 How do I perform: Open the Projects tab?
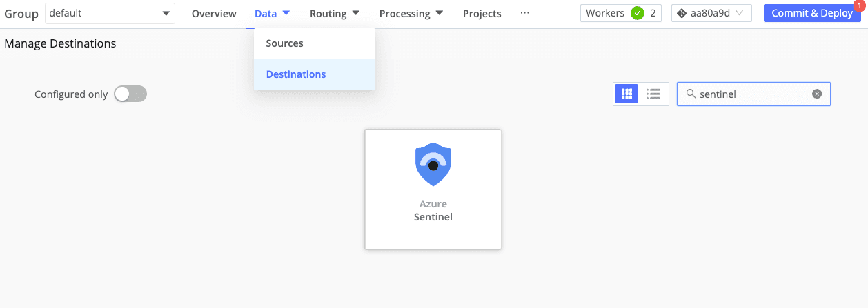pyautogui.click(x=482, y=14)
